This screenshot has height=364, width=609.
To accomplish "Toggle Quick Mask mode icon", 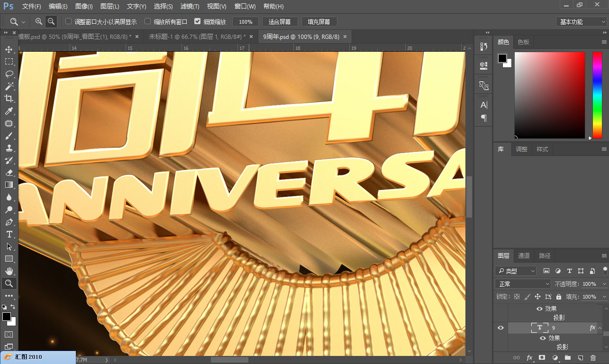I will [x=9, y=335].
